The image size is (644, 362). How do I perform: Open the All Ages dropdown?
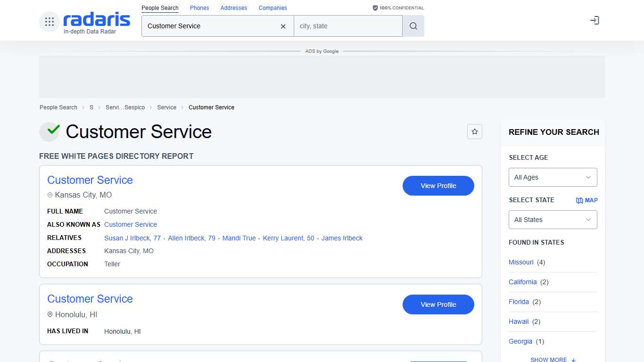point(553,177)
